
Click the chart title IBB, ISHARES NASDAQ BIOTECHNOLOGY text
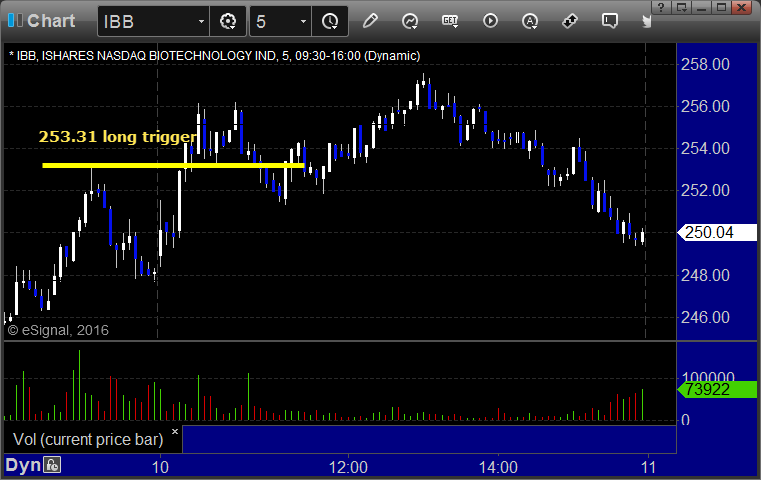[x=214, y=56]
